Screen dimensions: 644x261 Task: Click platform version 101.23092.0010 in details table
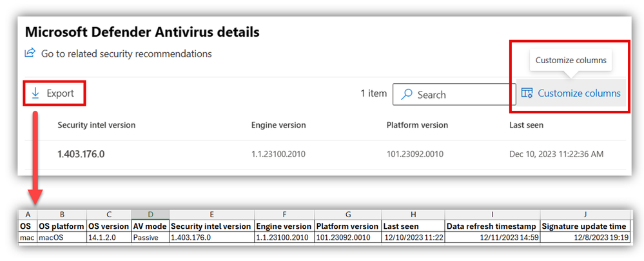(x=415, y=154)
